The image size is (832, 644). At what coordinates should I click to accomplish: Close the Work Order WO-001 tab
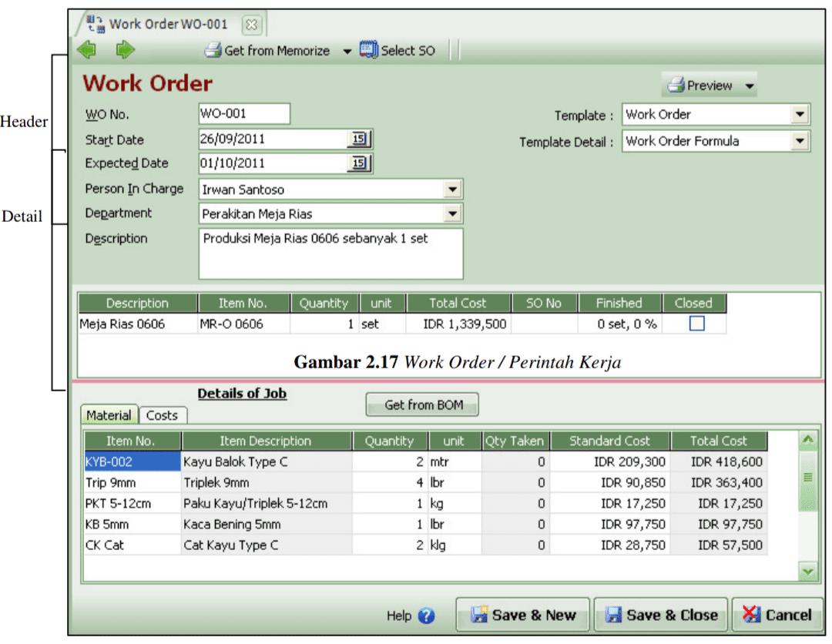(252, 25)
